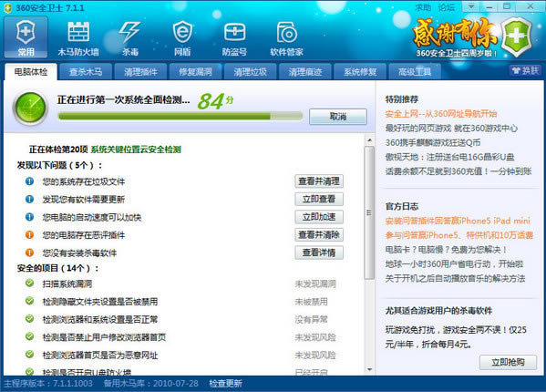Open 安装问答插件回答赢iPhone5 iPad mini link
Viewport: 546px width, 392px height.
coord(458,221)
